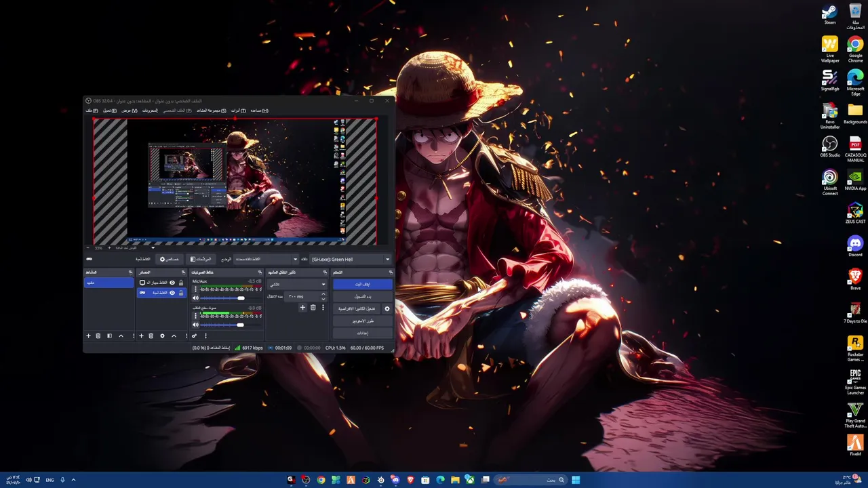Open the capture mode dropdown in source toolbar

(266, 260)
